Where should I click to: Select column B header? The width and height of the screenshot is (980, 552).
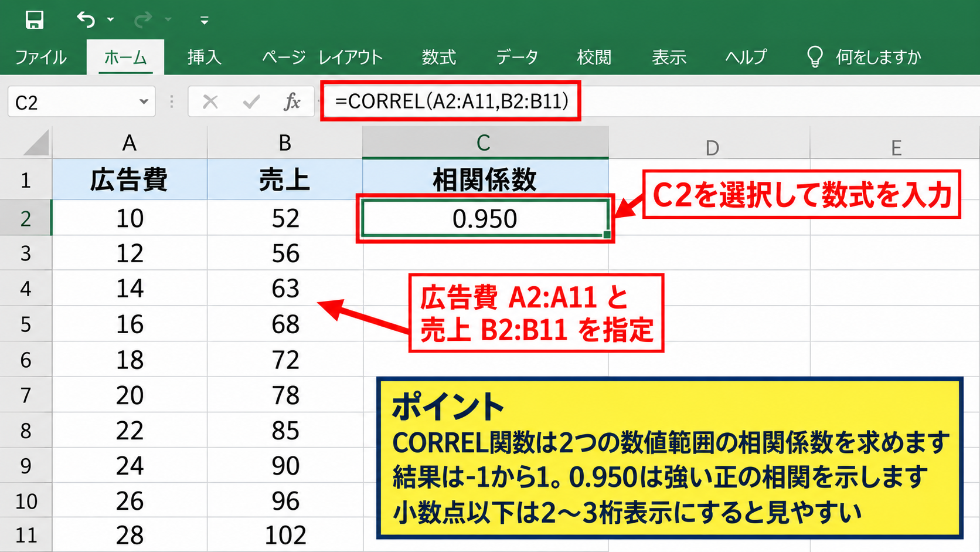(285, 143)
